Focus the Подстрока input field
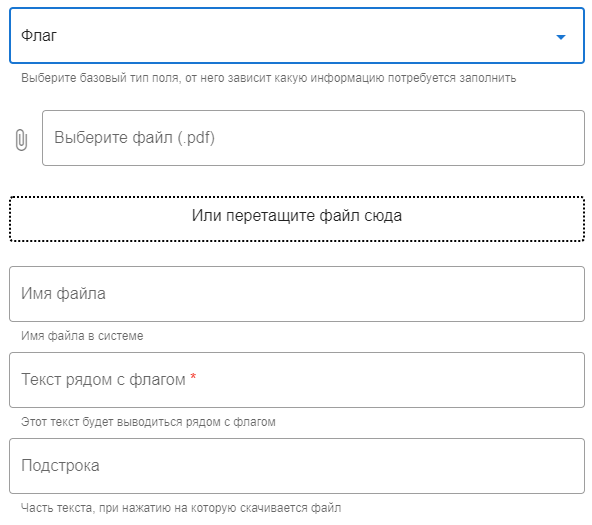This screenshot has width=592, height=525. coord(297,466)
